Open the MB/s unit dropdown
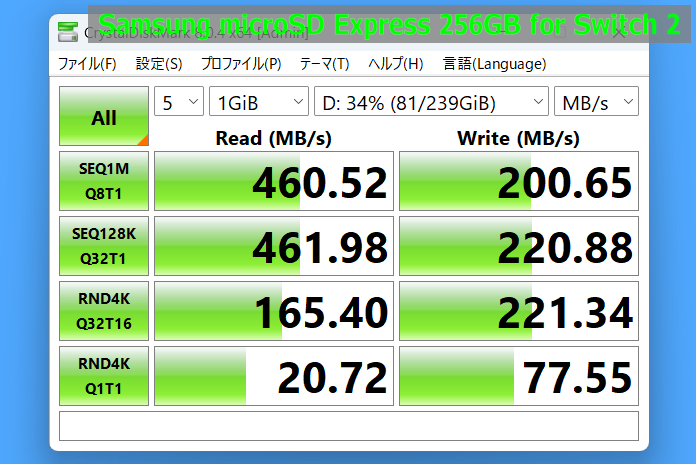The height and width of the screenshot is (464, 696). [597, 102]
